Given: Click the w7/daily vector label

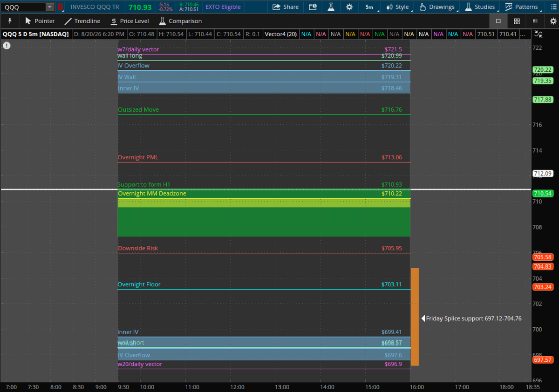Looking at the screenshot, I should click(x=138, y=49).
